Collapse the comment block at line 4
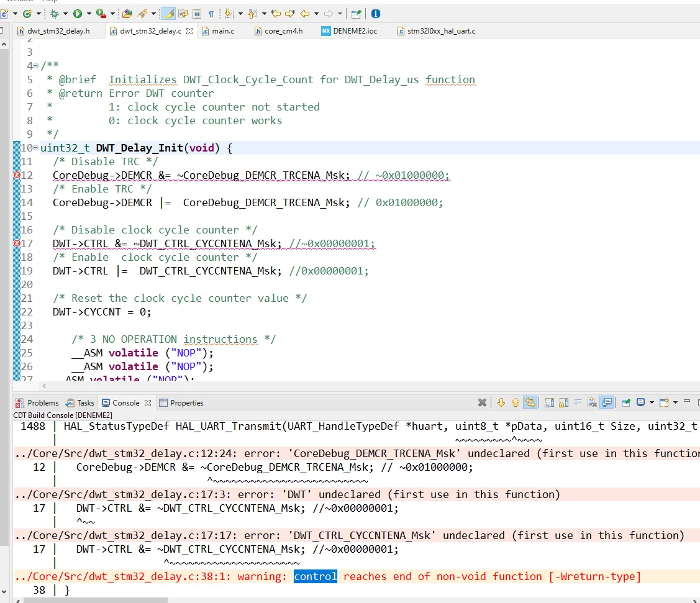The image size is (700, 603). (x=36, y=66)
